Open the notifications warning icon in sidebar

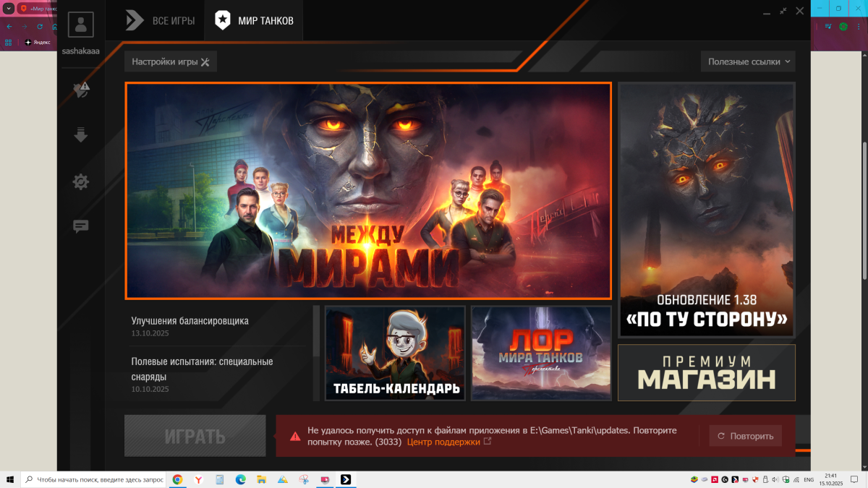pos(81,90)
